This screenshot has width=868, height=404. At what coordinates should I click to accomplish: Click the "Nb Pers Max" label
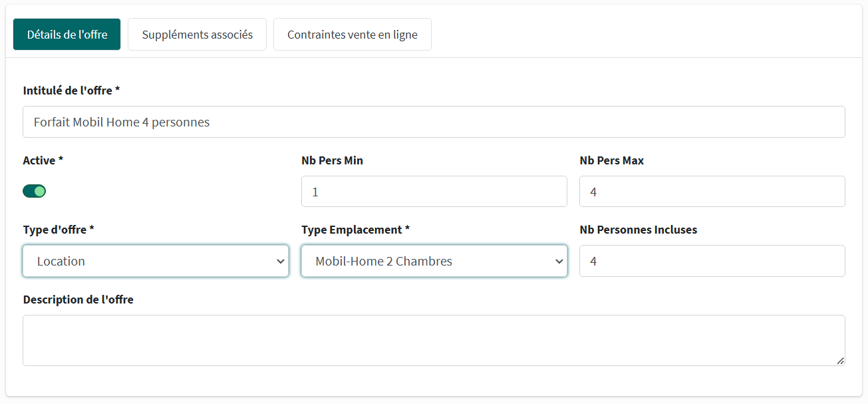[611, 160]
